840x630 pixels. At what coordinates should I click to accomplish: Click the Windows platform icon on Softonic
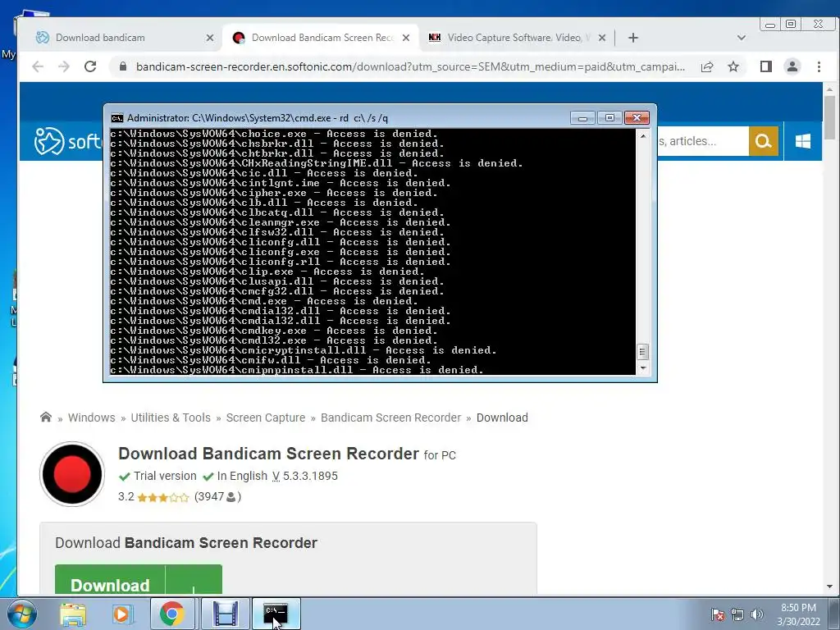pyautogui.click(x=802, y=141)
